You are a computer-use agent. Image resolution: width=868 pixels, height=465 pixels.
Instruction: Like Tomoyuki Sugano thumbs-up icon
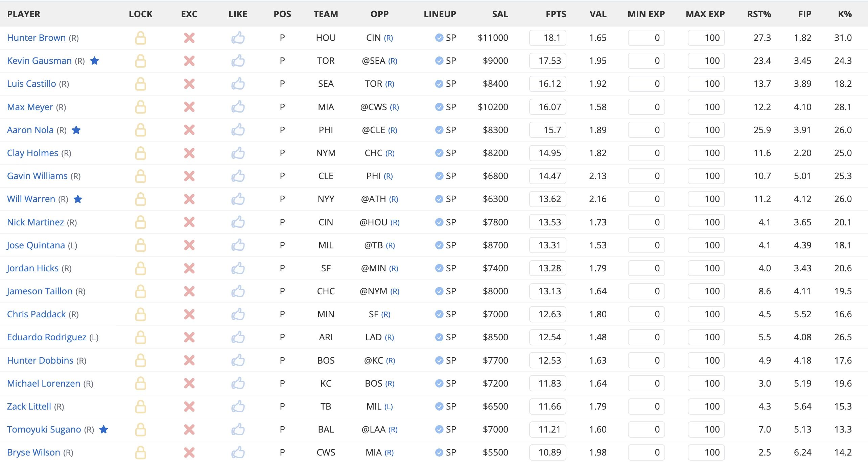pos(238,430)
